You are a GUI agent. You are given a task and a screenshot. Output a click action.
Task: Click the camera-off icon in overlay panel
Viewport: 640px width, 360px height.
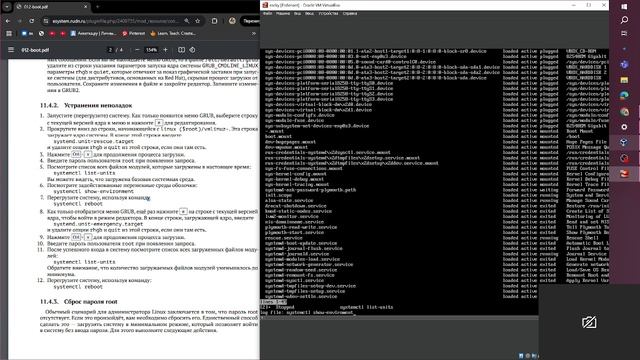[589, 322]
